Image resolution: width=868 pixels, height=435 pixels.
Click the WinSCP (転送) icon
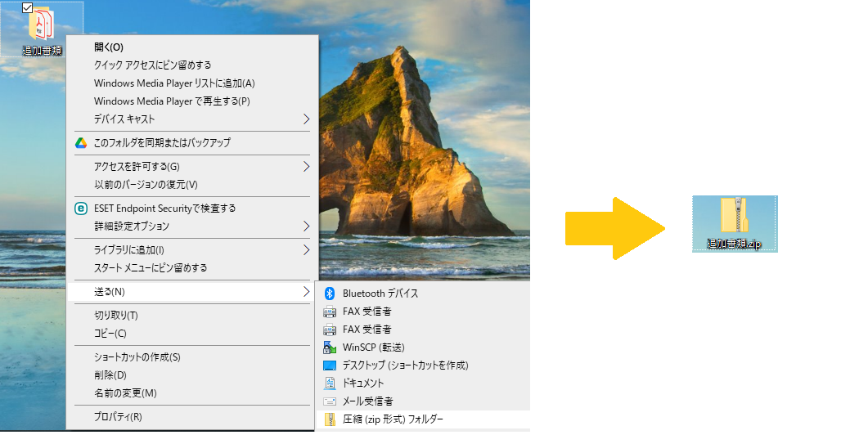coord(330,348)
